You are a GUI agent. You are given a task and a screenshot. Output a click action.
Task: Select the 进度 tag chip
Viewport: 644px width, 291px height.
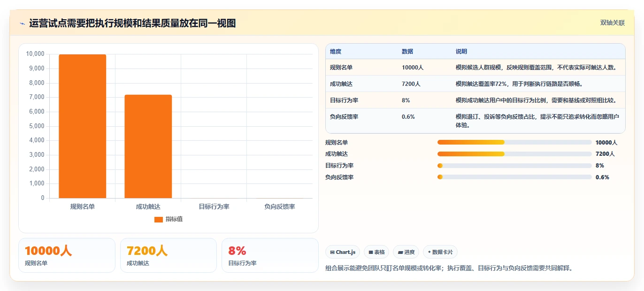coord(406,252)
